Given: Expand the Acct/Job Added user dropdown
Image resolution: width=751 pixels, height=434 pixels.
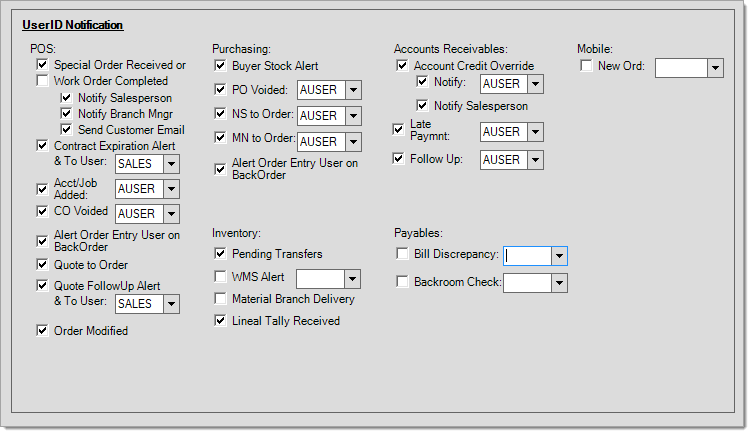Looking at the screenshot, I should pyautogui.click(x=171, y=189).
